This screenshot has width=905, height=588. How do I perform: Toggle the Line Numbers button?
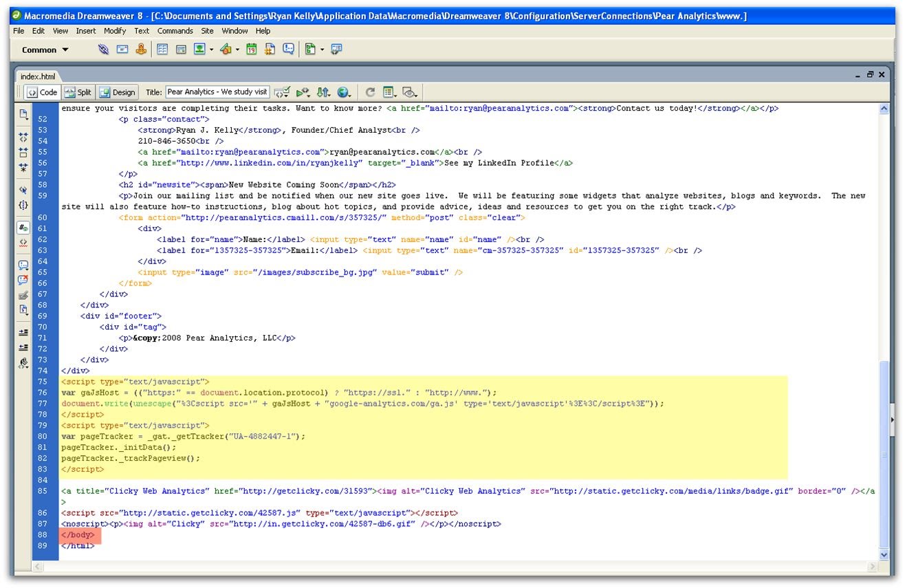[23, 228]
